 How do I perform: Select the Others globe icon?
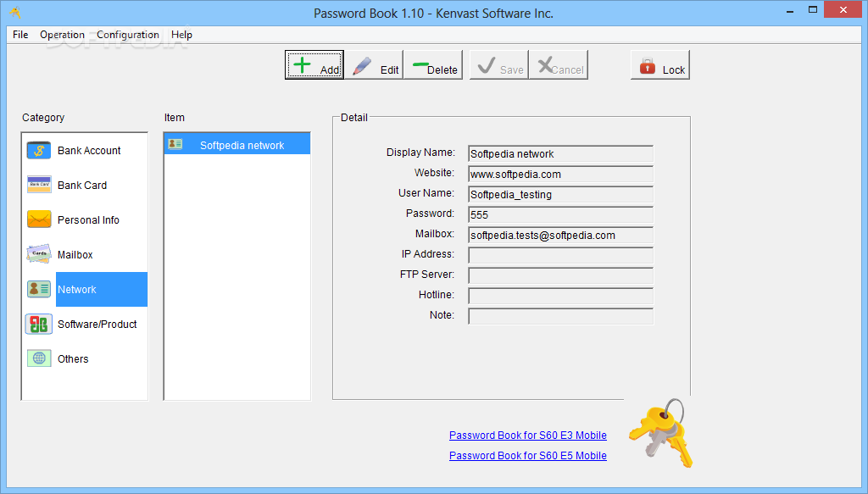(39, 358)
